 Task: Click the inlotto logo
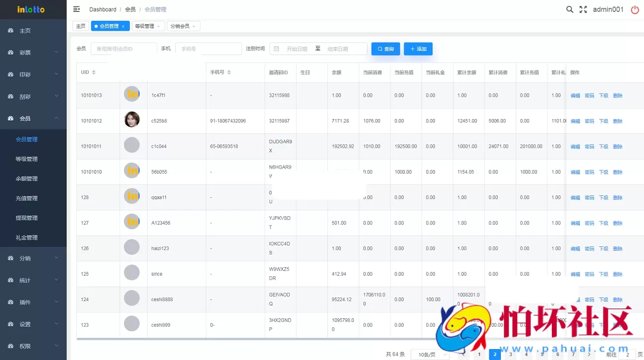pos(30,9)
